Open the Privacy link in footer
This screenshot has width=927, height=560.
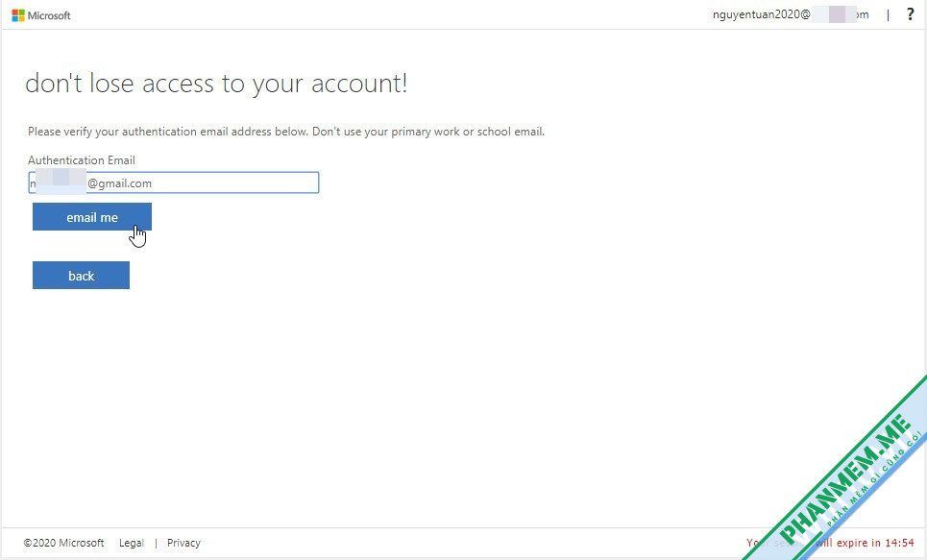[183, 543]
